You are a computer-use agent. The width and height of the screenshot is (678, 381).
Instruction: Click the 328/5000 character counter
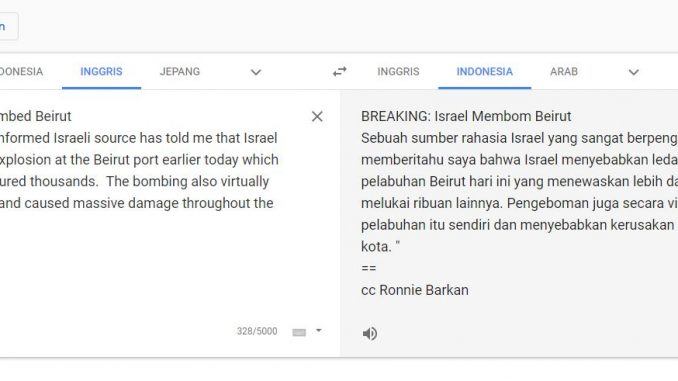pyautogui.click(x=257, y=332)
